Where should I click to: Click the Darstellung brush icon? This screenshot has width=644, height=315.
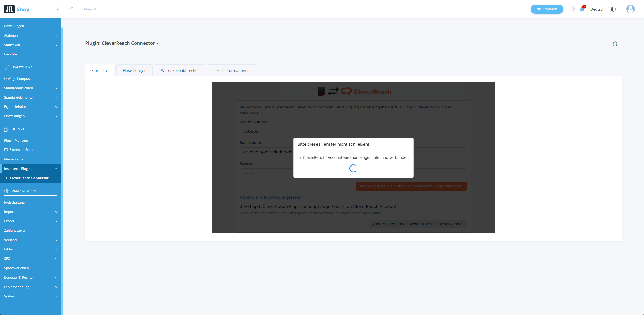tap(7, 67)
